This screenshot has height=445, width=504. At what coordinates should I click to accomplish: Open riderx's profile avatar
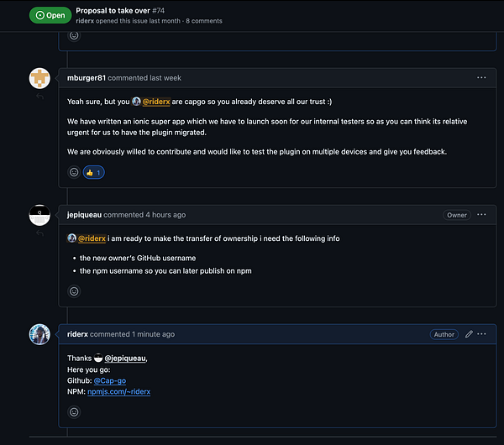pyautogui.click(x=39, y=334)
